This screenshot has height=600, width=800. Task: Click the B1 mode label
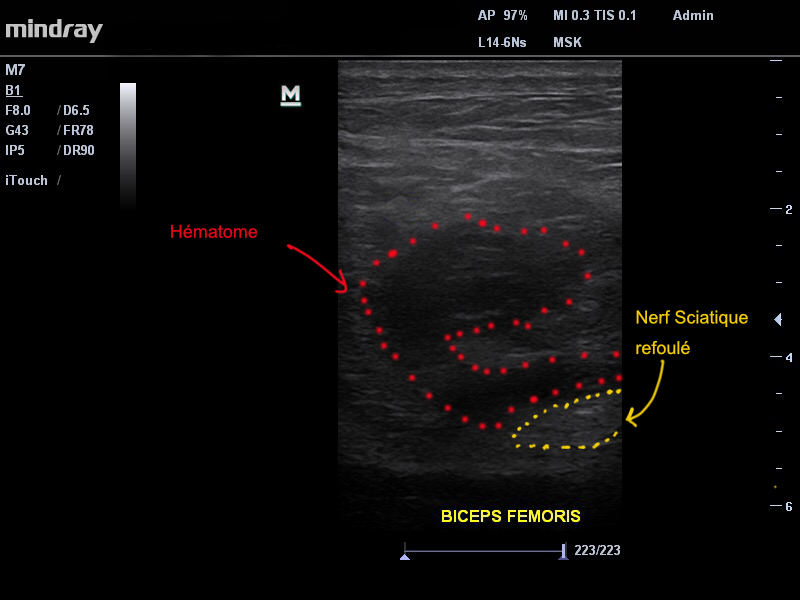tap(13, 90)
